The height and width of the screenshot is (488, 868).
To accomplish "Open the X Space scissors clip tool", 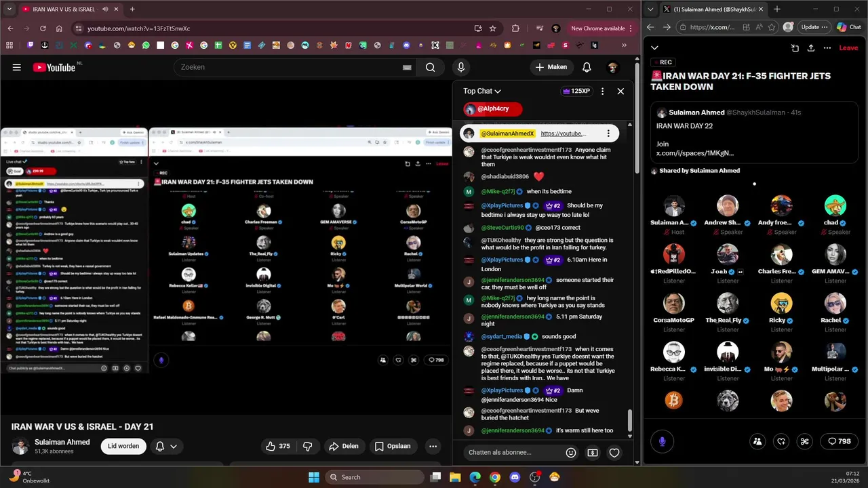I will (805, 441).
